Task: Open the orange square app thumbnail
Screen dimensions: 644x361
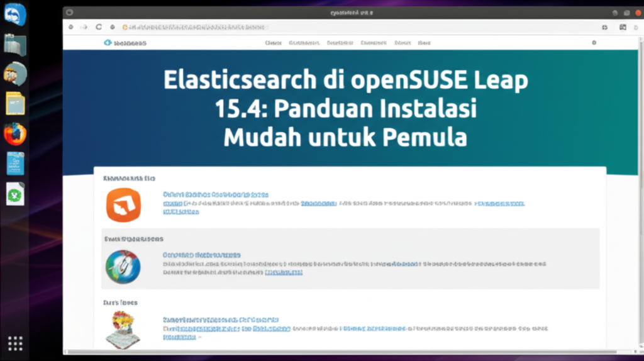Action: [123, 205]
